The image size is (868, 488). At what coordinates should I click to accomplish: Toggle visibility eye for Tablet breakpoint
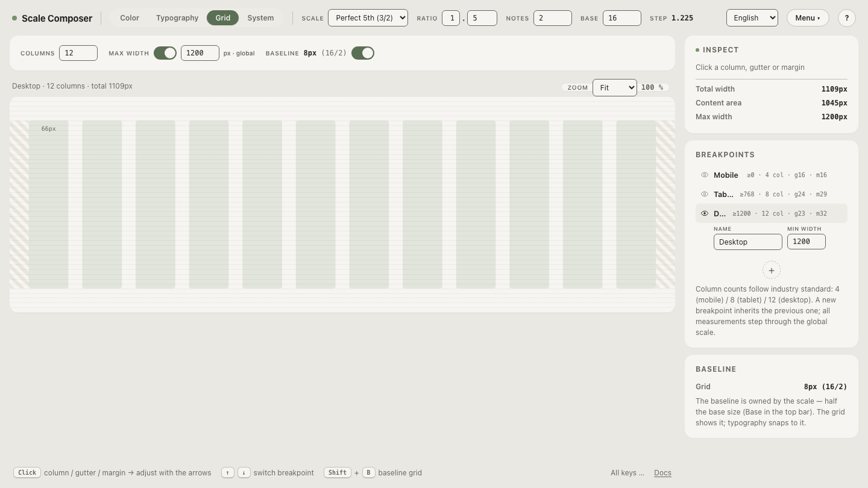click(x=705, y=195)
